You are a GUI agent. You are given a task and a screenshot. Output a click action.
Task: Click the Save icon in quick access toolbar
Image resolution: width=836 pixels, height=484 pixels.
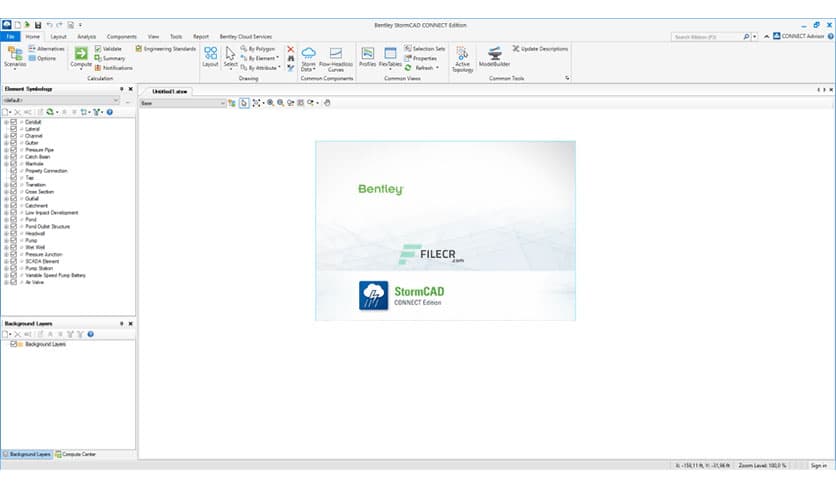(38, 25)
